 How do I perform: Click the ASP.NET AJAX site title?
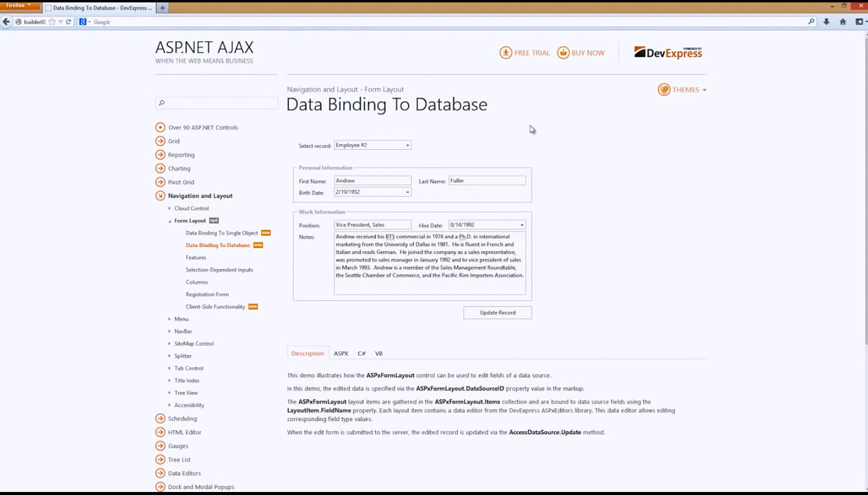(204, 48)
